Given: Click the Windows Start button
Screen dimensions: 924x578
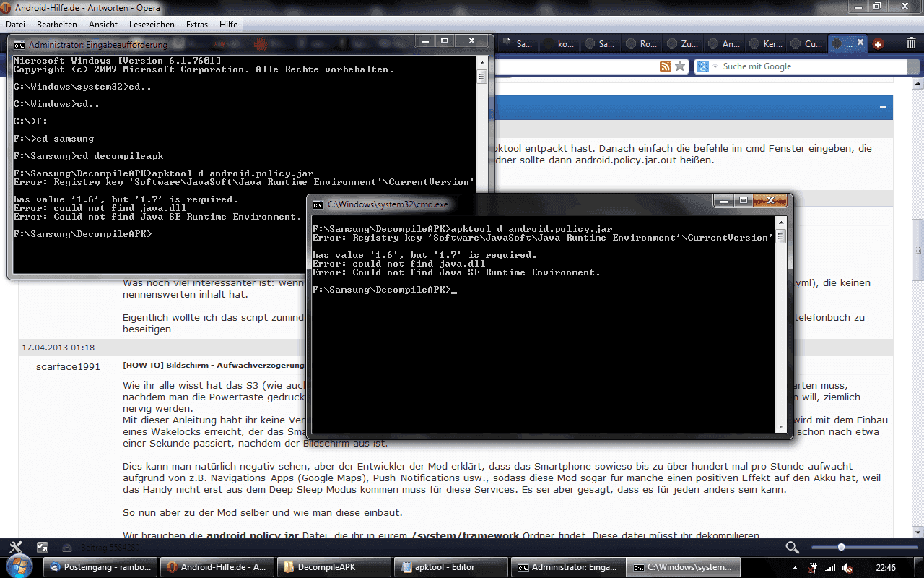Looking at the screenshot, I should tap(18, 565).
